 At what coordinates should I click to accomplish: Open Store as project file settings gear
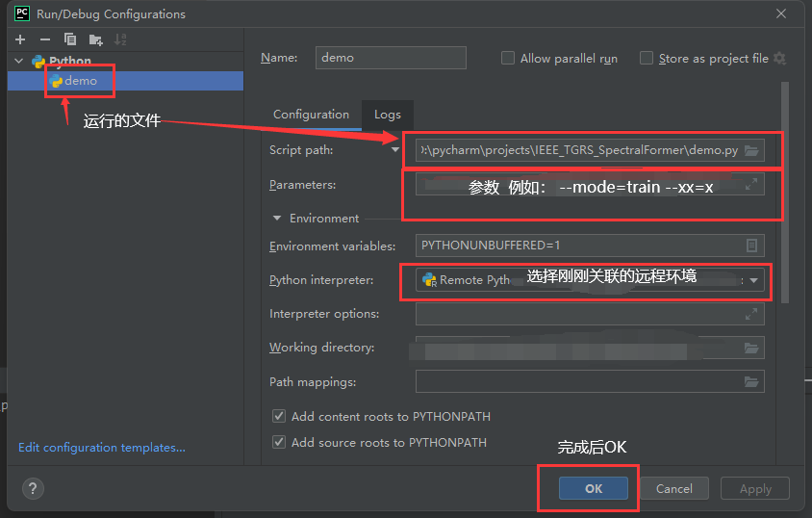pyautogui.click(x=779, y=59)
